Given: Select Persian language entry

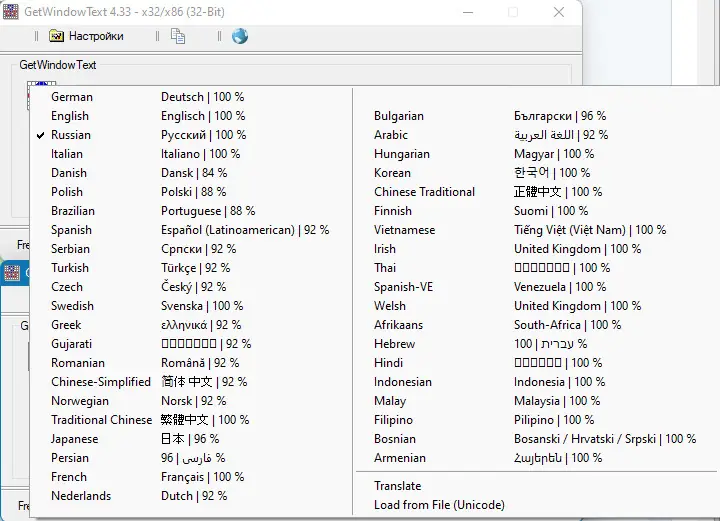Looking at the screenshot, I should click(x=192, y=458).
